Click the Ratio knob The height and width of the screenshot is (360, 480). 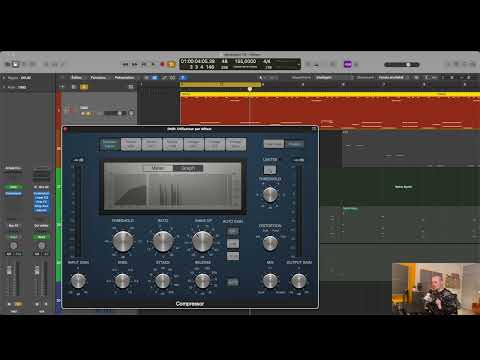[163, 241]
